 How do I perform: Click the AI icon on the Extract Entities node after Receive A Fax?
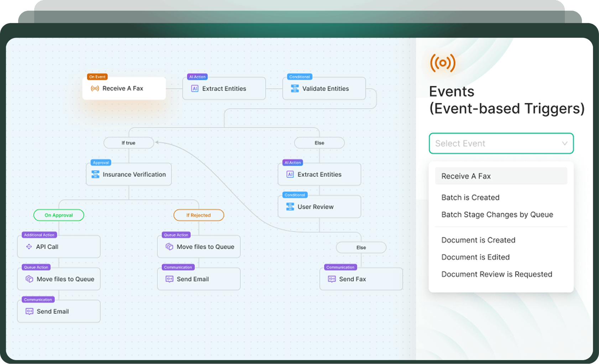pos(195,89)
